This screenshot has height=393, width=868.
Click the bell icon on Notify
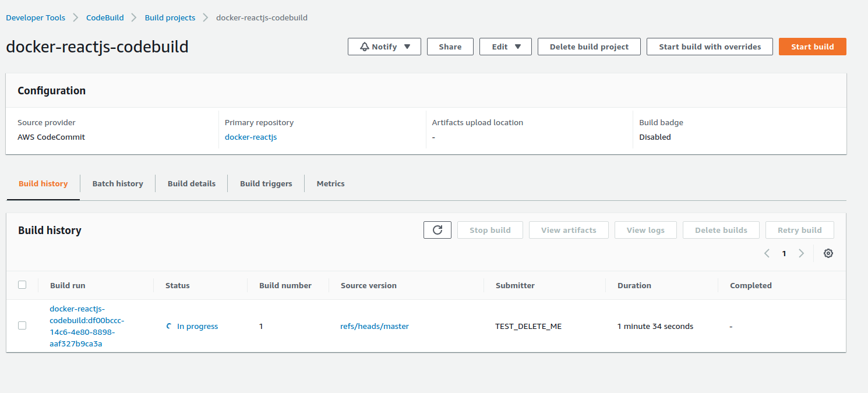pos(365,47)
